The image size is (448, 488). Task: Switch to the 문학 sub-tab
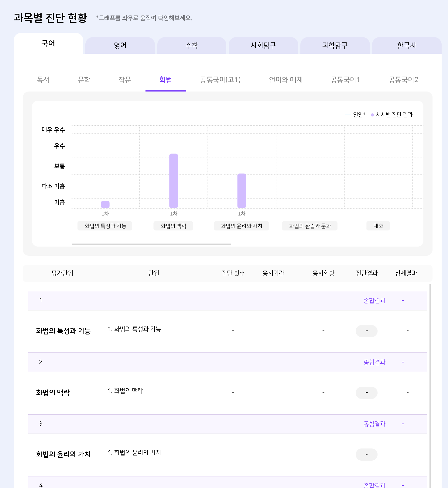(x=84, y=80)
